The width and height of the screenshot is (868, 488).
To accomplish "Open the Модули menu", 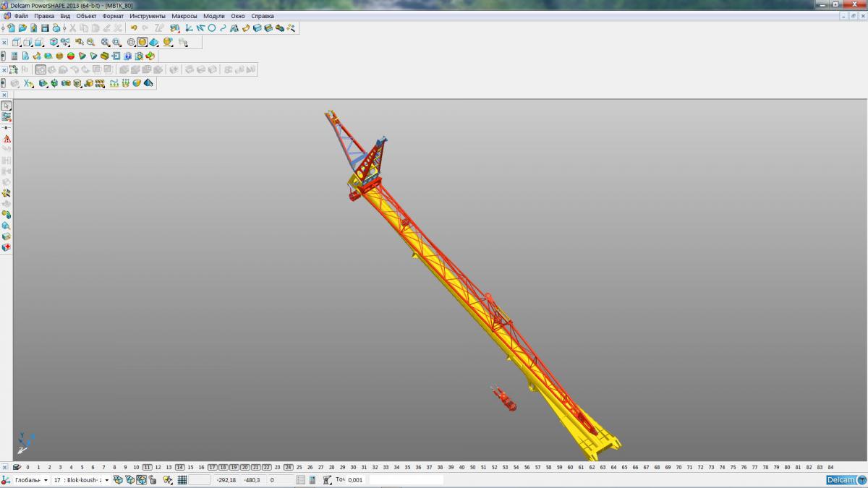I will point(214,16).
